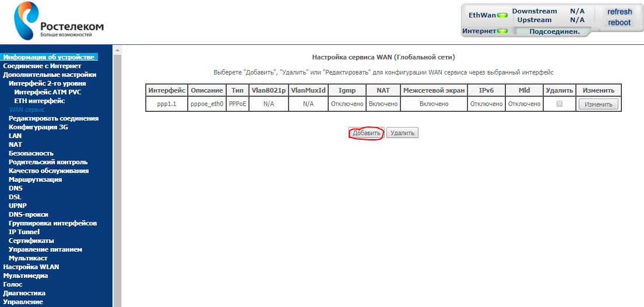Go to Группировка интерфейсов page
Viewport: 644px width, 307px height.
pos(52,223)
